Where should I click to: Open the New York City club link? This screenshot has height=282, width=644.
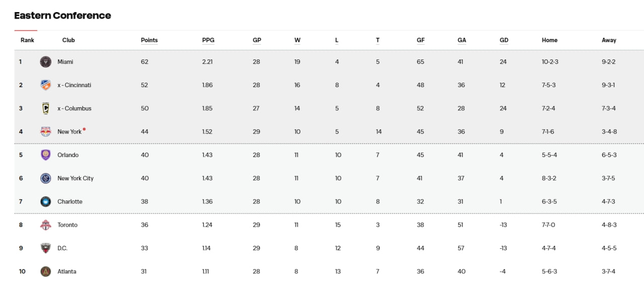75,178
